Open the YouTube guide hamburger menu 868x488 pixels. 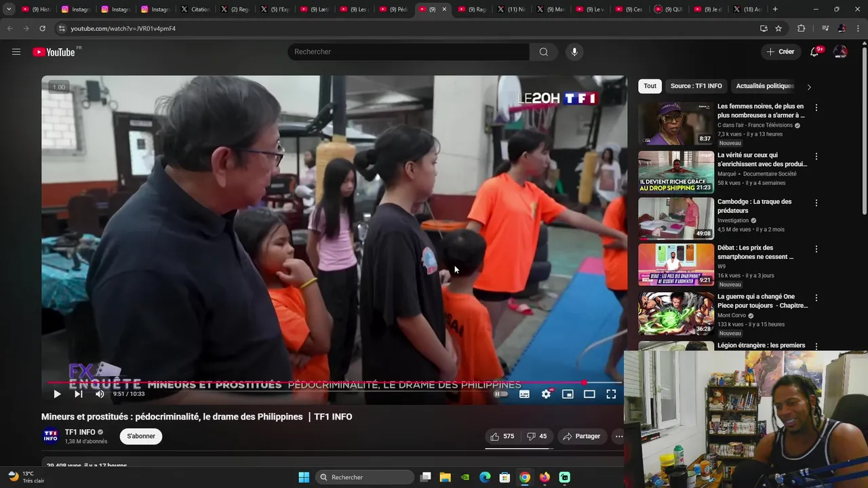(x=16, y=52)
